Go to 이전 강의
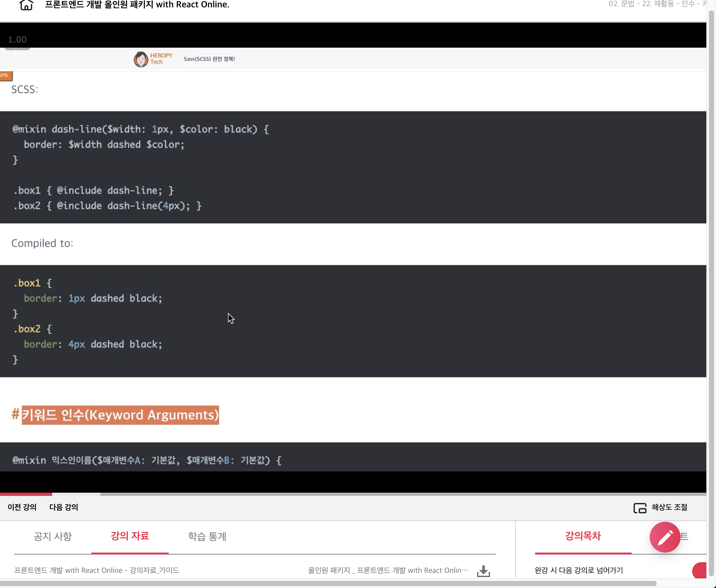 click(22, 507)
